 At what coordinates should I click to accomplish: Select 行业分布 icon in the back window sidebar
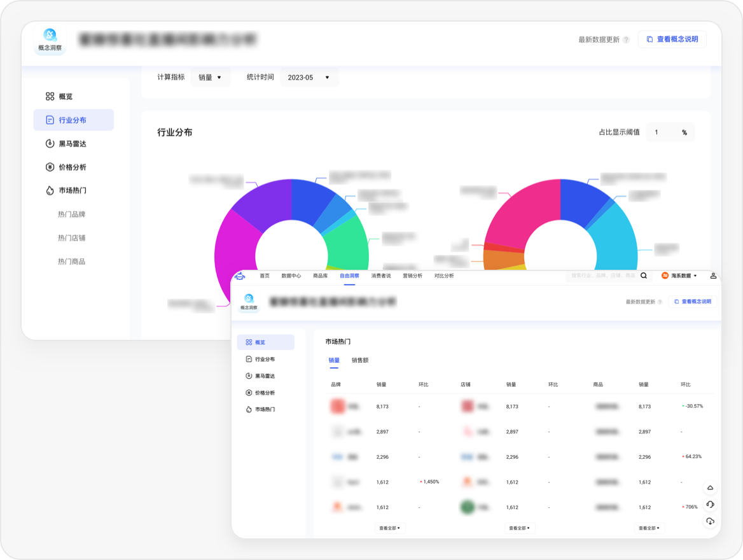[x=50, y=120]
